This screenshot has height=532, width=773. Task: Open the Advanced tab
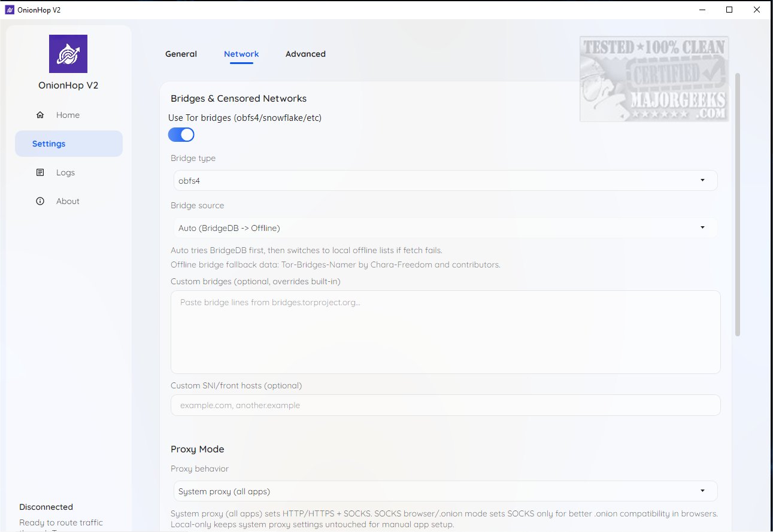pyautogui.click(x=305, y=54)
